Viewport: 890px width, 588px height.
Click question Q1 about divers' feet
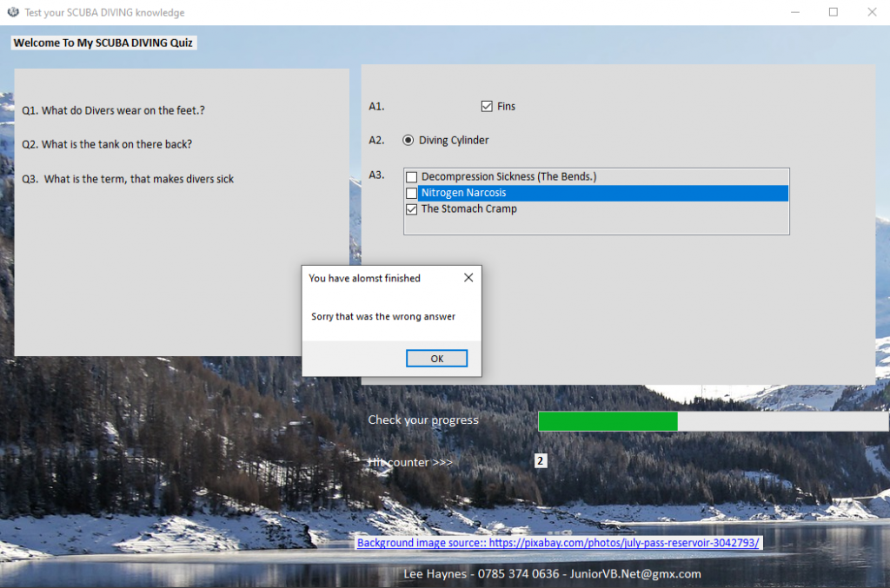pos(114,110)
